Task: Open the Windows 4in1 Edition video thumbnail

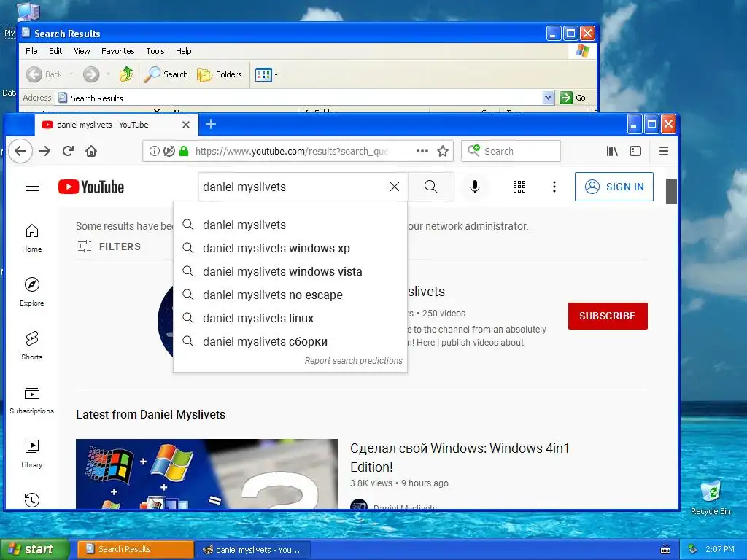Action: [x=206, y=474]
